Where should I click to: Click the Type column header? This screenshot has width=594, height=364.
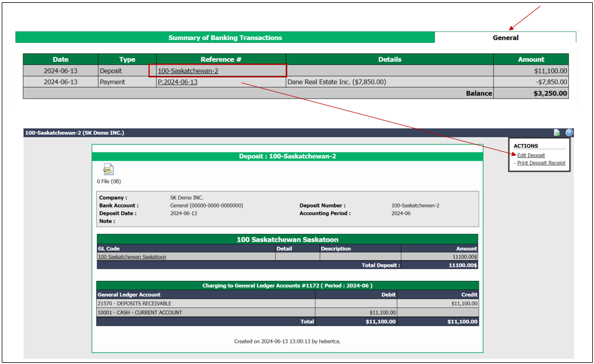coord(127,60)
